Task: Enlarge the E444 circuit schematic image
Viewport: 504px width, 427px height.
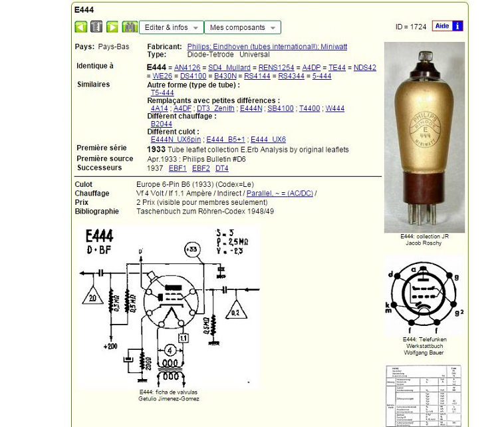Action: [170, 307]
